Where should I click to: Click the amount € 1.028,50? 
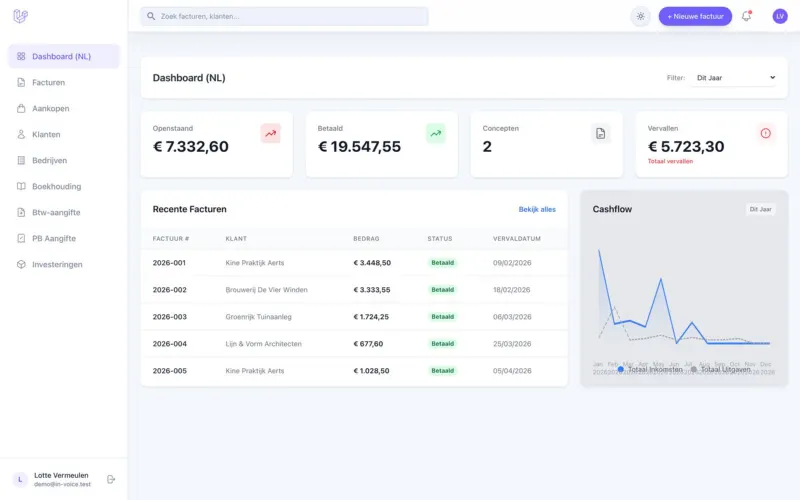(371, 371)
